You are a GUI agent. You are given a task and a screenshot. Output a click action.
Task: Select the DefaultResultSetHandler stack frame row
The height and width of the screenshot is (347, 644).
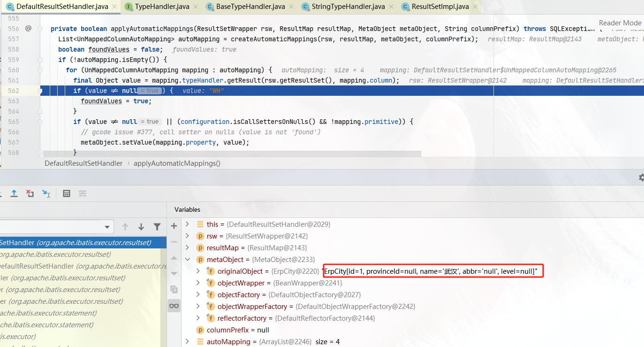coord(83,266)
